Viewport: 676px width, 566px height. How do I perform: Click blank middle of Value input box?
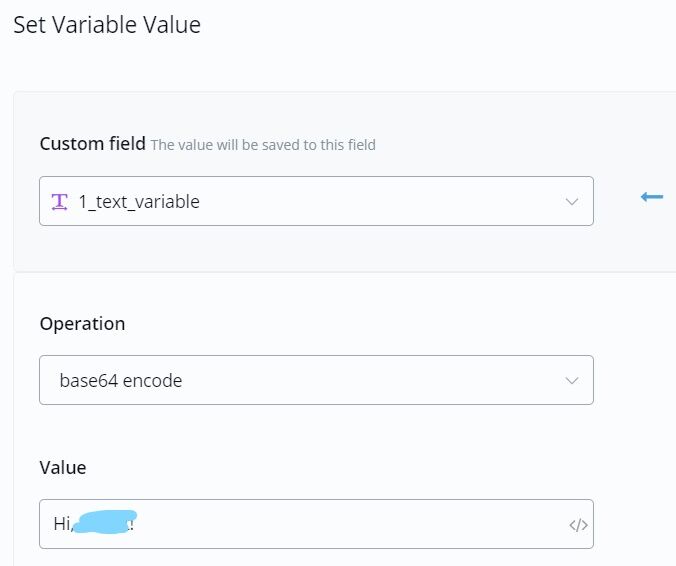(x=350, y=524)
